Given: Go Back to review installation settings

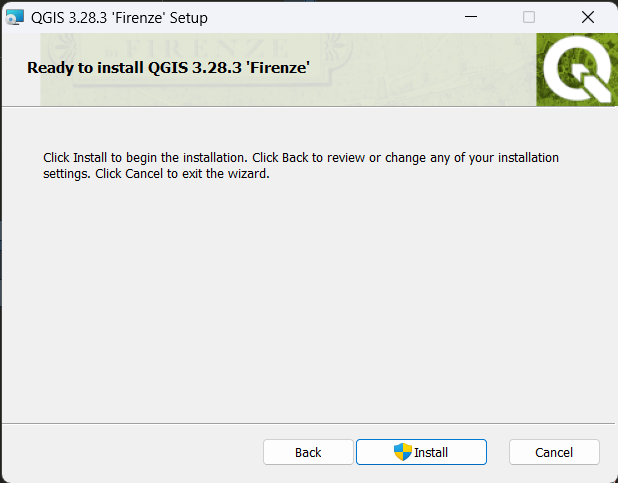Looking at the screenshot, I should tap(308, 452).
